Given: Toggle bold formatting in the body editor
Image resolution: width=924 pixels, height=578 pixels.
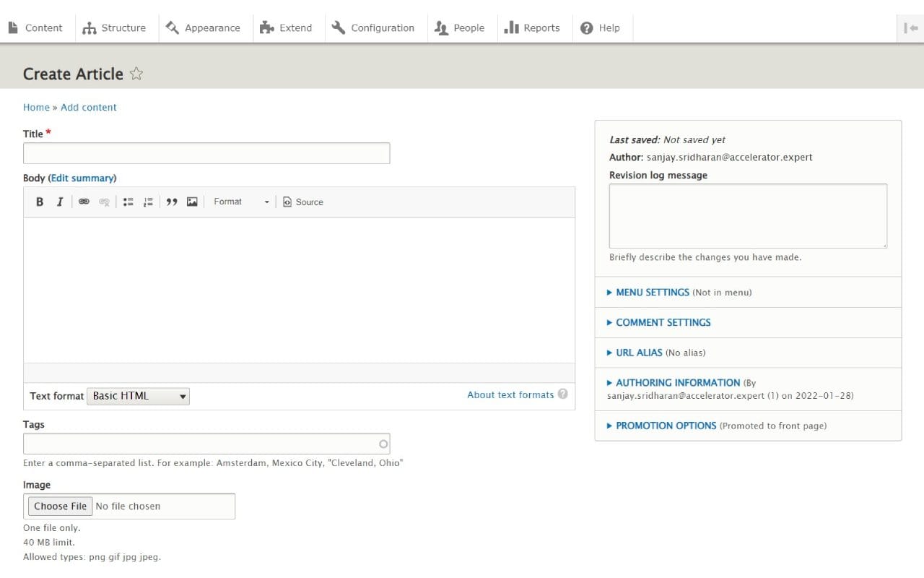Looking at the screenshot, I should (x=40, y=202).
